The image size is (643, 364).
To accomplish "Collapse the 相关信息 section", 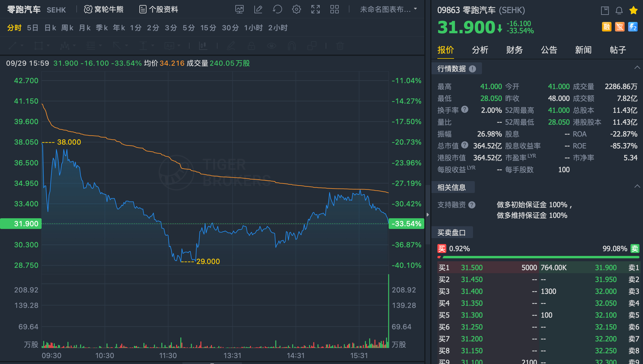I will [x=637, y=186].
